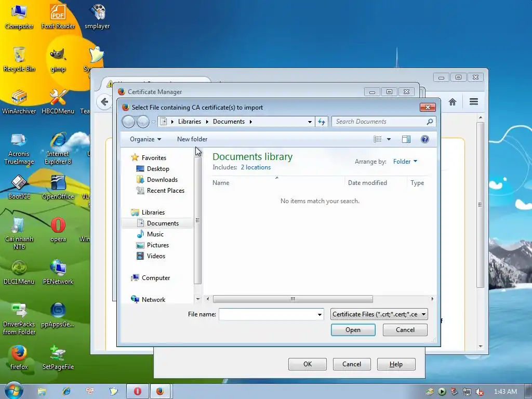This screenshot has height=399, width=532.
Task: Open Windows Explorer from taskbar
Action: point(42,392)
